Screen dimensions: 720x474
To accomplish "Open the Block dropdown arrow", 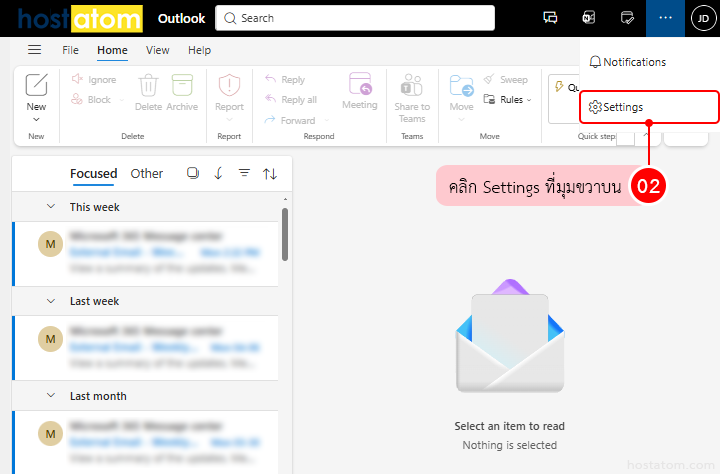I will [122, 100].
